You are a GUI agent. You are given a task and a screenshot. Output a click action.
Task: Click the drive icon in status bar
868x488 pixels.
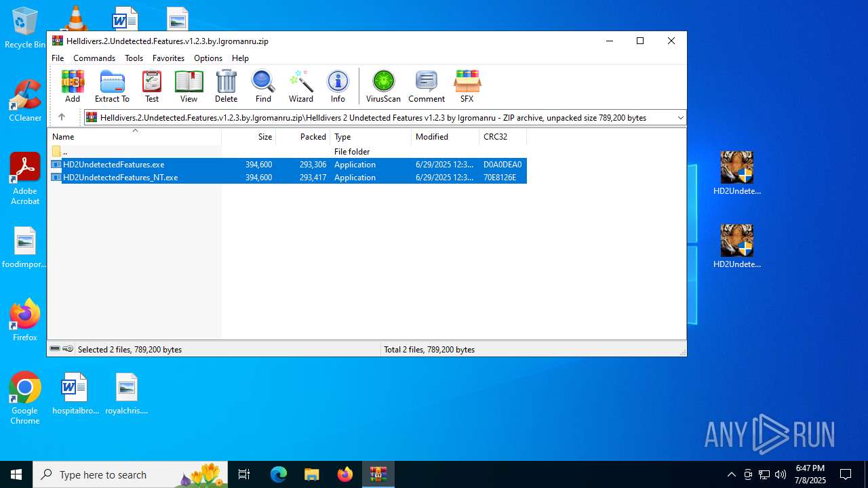pyautogui.click(x=55, y=349)
